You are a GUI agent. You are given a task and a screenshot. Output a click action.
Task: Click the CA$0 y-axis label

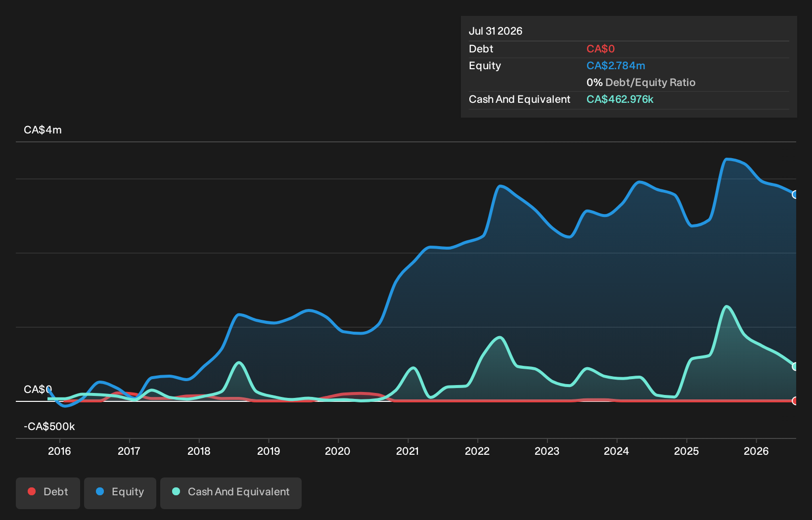pyautogui.click(x=38, y=390)
